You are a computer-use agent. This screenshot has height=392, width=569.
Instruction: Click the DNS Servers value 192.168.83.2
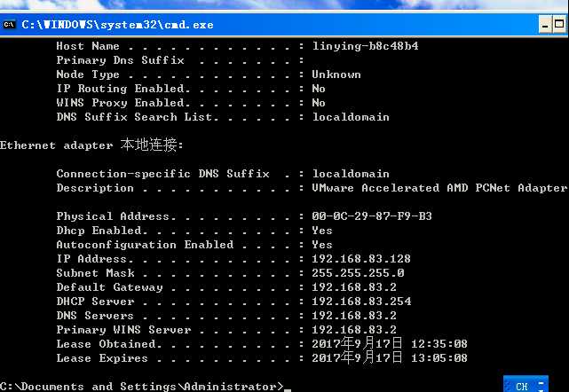click(354, 315)
